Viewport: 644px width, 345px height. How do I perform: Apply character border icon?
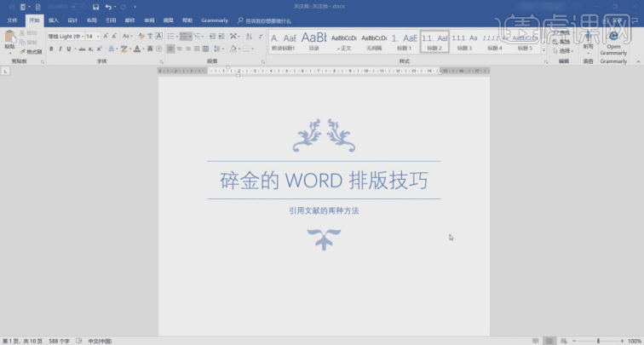(x=158, y=36)
